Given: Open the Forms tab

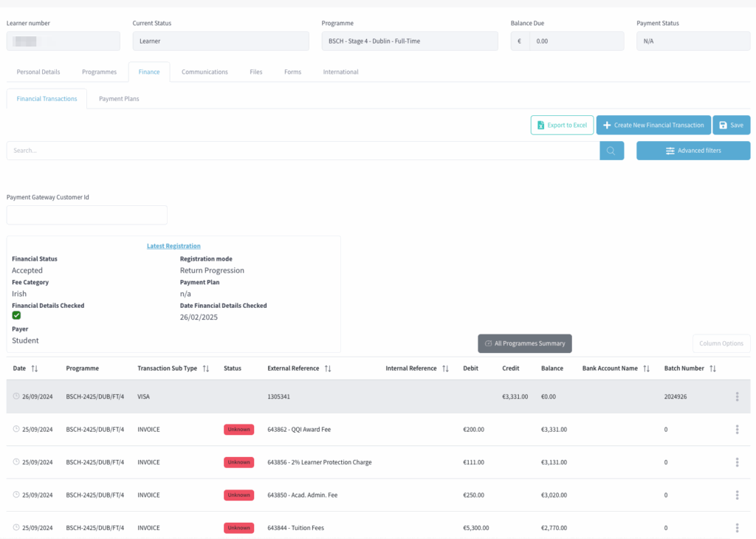Looking at the screenshot, I should pos(292,72).
